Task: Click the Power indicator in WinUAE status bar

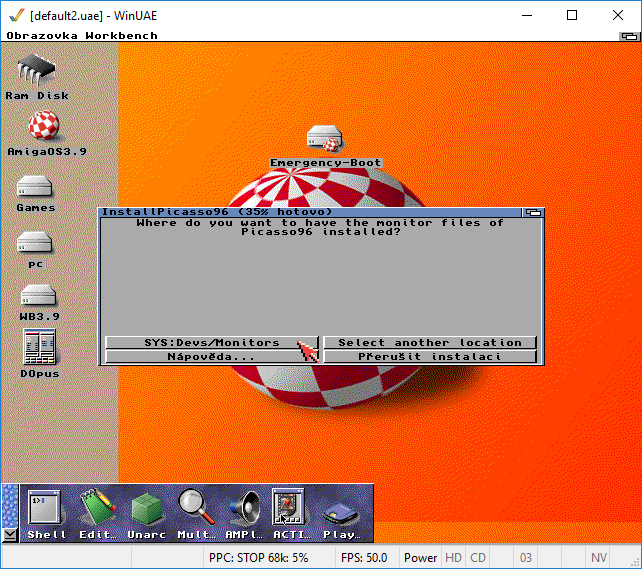Action: pyautogui.click(x=420, y=557)
